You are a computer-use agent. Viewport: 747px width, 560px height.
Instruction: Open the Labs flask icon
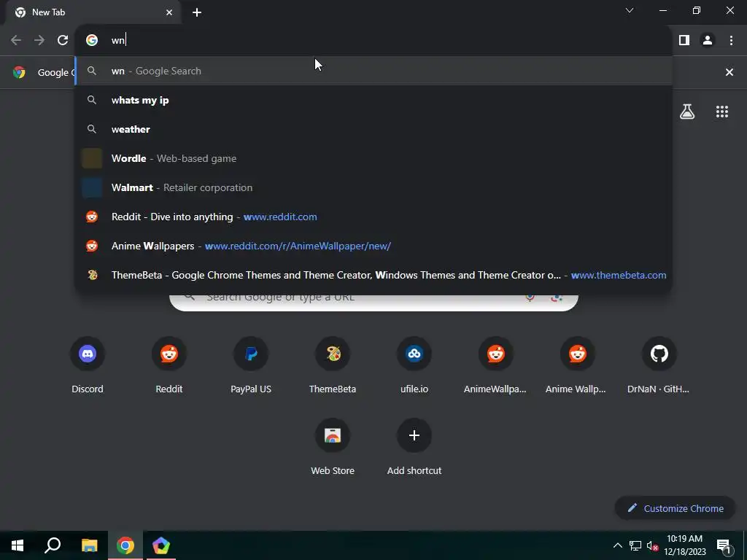coord(687,112)
